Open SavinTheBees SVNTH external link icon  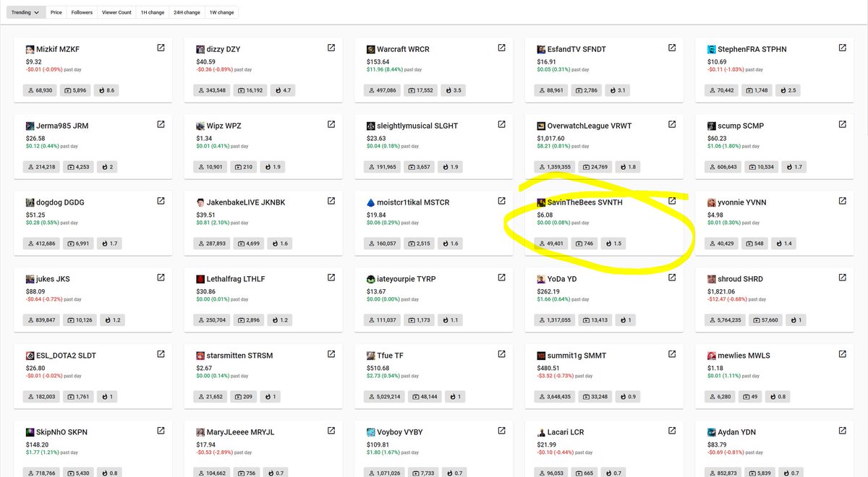[x=672, y=201]
